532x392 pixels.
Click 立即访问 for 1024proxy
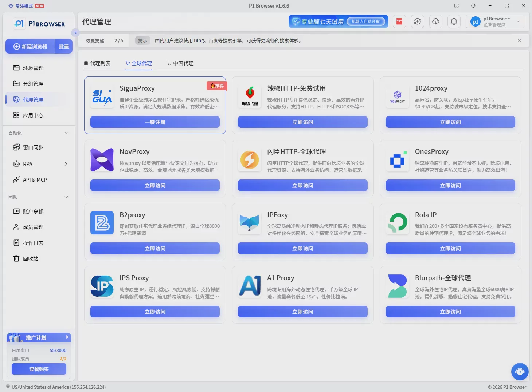(450, 122)
